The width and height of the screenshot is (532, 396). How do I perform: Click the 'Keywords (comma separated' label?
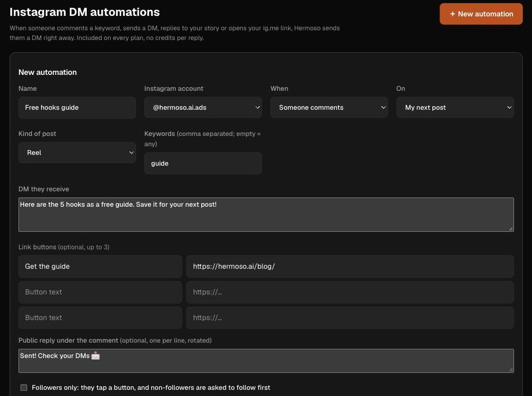[x=202, y=138]
